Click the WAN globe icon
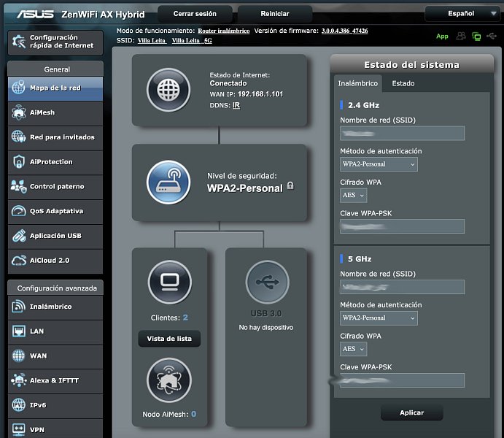 (x=19, y=356)
